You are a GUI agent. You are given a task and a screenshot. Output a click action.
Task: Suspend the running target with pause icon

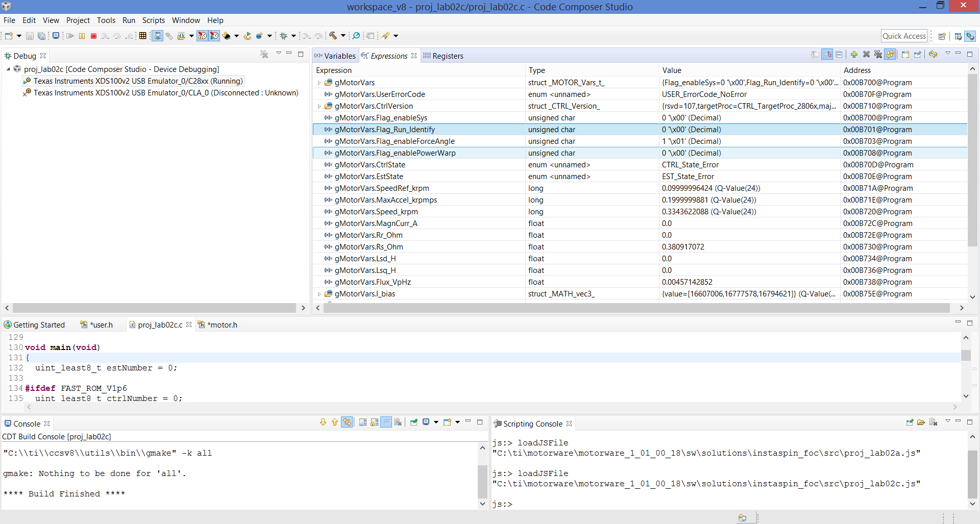tap(82, 36)
